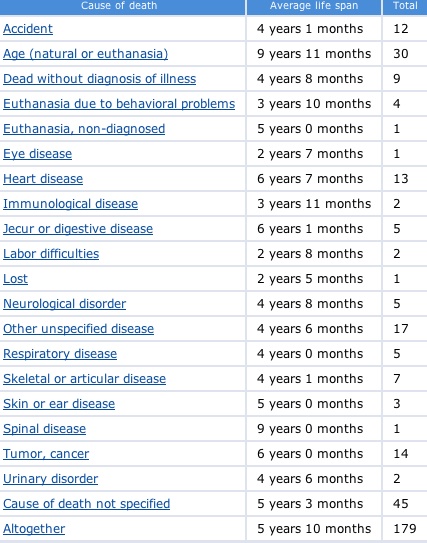Select Neurological disorder link
This screenshot has height=543, width=427.
[x=65, y=304]
